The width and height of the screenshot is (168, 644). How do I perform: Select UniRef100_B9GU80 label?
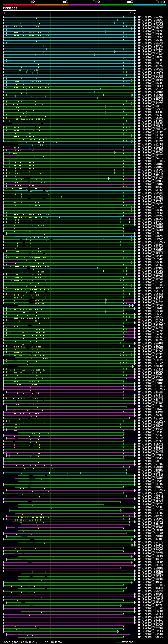pyautogui.click(x=151, y=40)
